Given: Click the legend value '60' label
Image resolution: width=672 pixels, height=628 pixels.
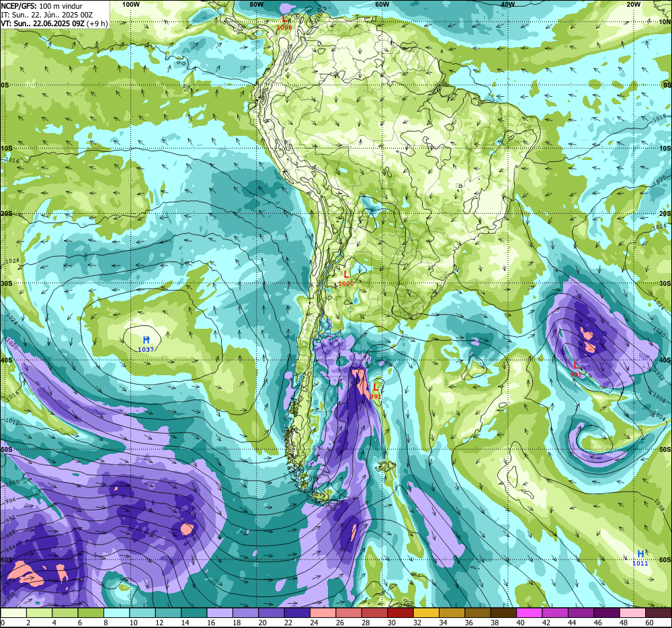Looking at the screenshot, I should 650,623.
